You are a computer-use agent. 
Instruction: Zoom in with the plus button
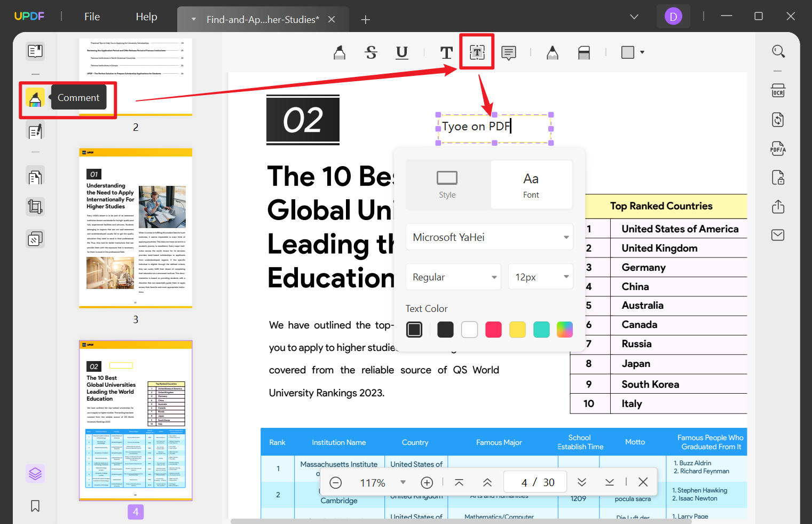coord(427,483)
